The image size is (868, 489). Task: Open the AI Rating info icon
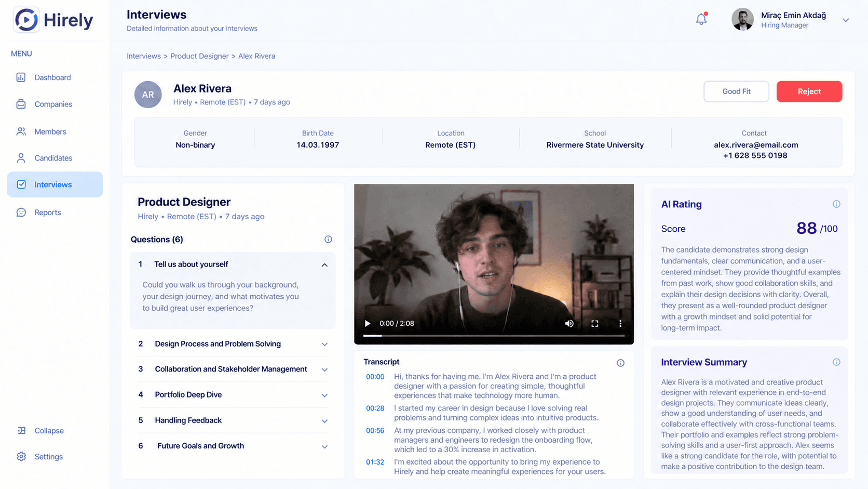point(836,204)
